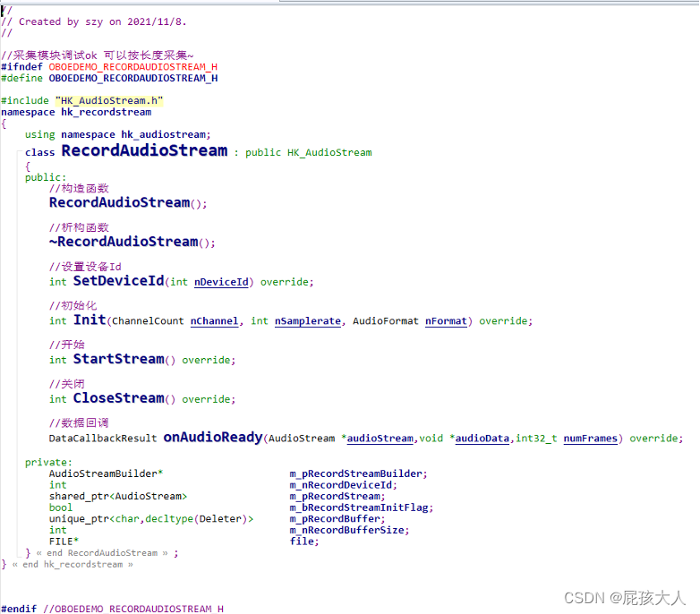The height and width of the screenshot is (614, 700).
Task: Click the method name "Init"
Action: 90,320
